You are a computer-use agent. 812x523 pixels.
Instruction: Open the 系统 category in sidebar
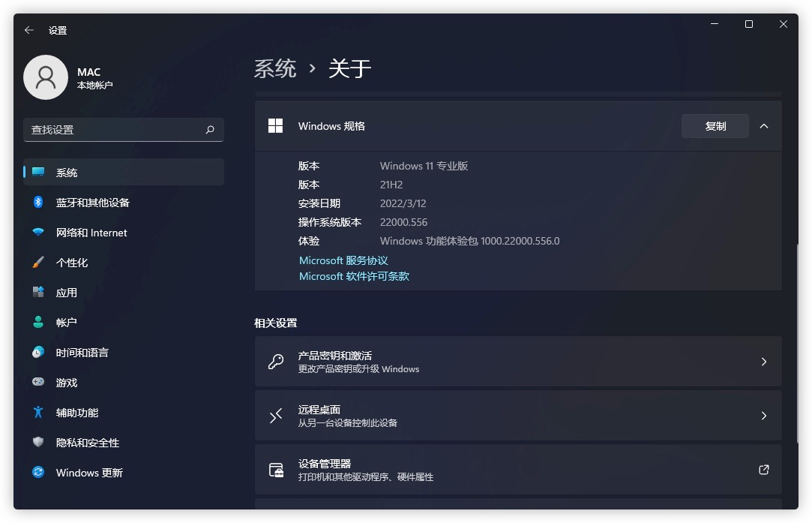point(124,172)
